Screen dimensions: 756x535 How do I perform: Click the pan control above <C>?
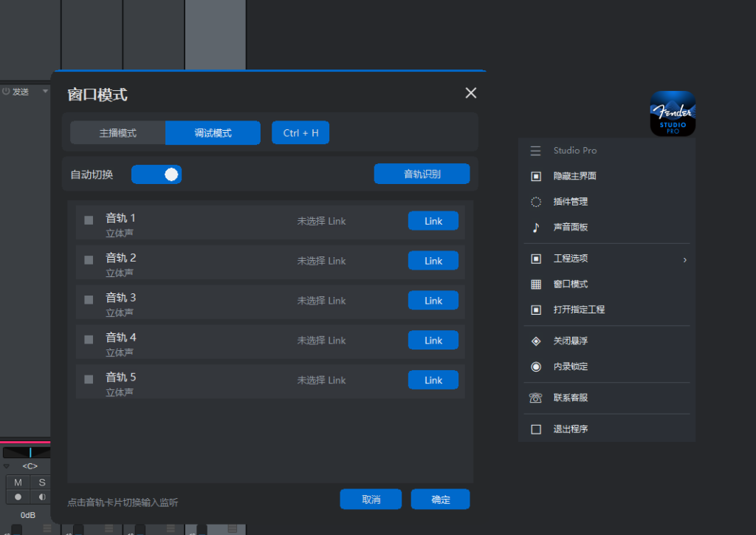(27, 452)
